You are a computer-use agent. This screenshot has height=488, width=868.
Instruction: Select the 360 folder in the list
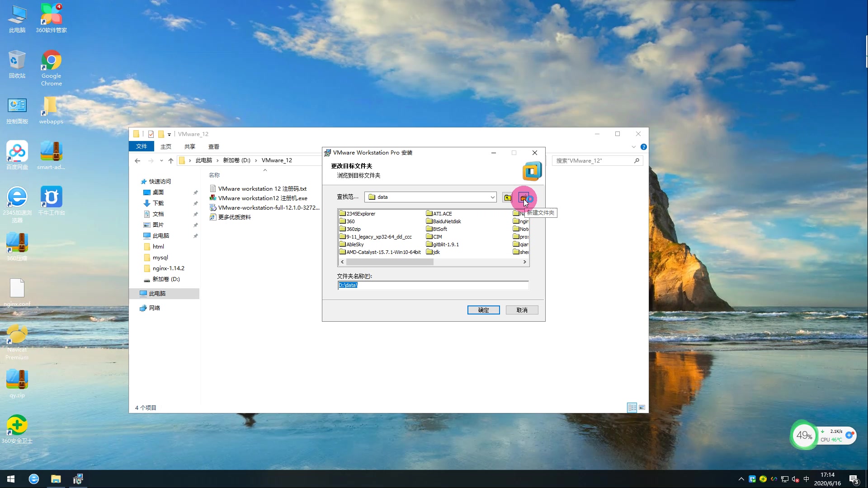(x=347, y=221)
